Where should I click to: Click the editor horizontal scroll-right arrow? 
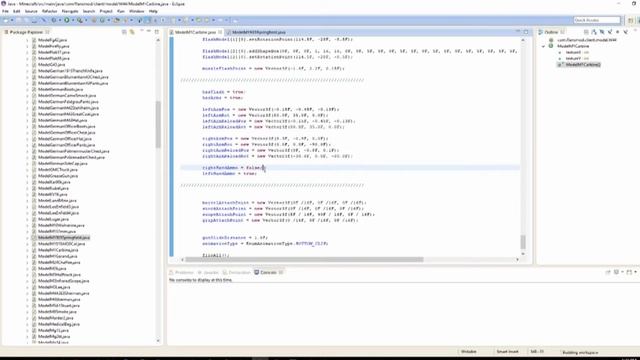pos(517,259)
